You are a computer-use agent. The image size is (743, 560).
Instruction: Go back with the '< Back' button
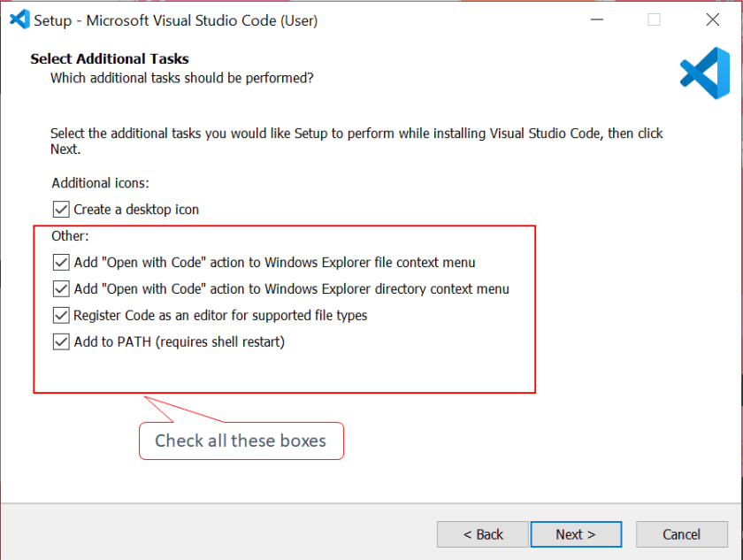click(482, 534)
